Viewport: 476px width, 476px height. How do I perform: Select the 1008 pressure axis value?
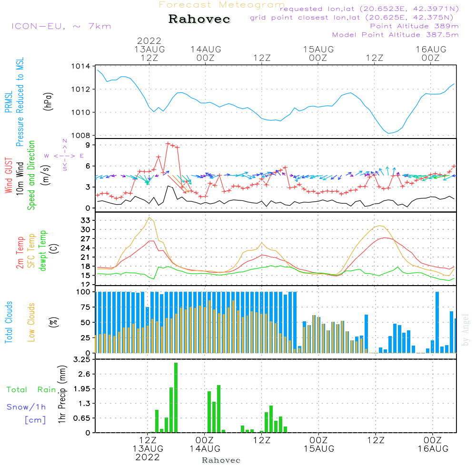[80, 135]
